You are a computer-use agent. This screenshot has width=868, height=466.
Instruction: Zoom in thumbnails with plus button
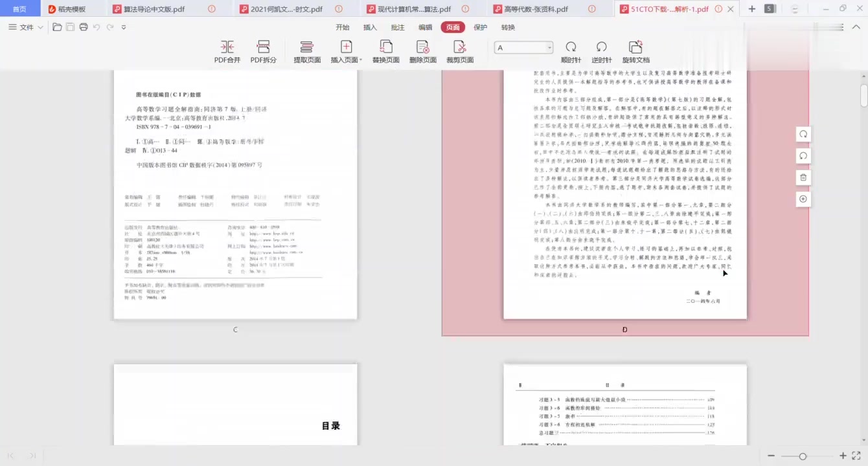pyautogui.click(x=843, y=456)
